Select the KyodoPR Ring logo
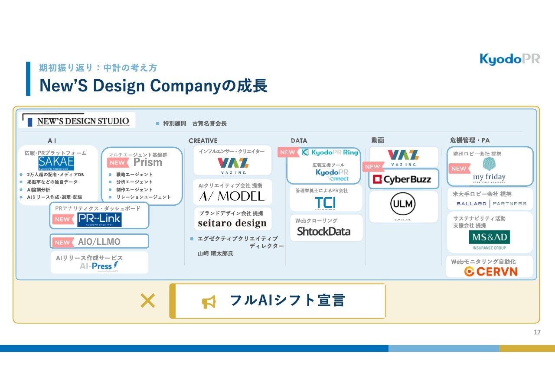This screenshot has height=392, width=555. 330,152
